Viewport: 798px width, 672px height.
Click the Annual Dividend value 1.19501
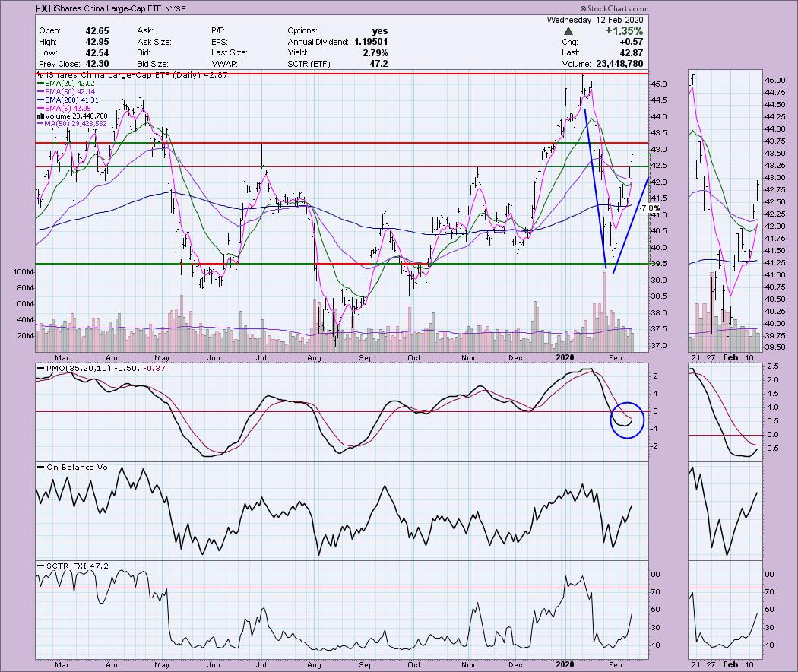coord(371,42)
